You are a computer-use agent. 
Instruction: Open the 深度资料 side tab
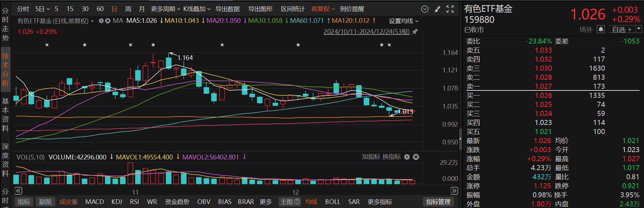click(x=5, y=160)
